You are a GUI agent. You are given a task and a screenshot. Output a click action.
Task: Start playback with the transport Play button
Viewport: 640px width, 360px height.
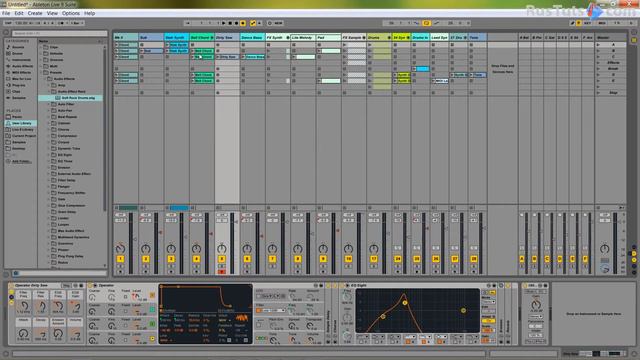point(224,23)
